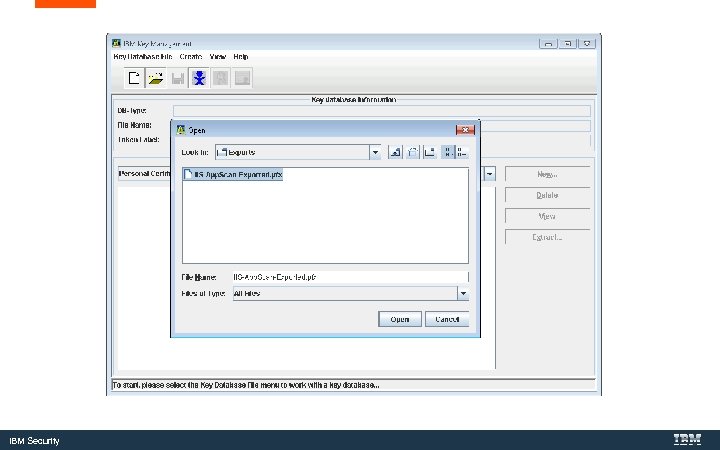This screenshot has height=450, width=720.
Task: Minimize the IBM Key Management window
Action: coord(547,44)
